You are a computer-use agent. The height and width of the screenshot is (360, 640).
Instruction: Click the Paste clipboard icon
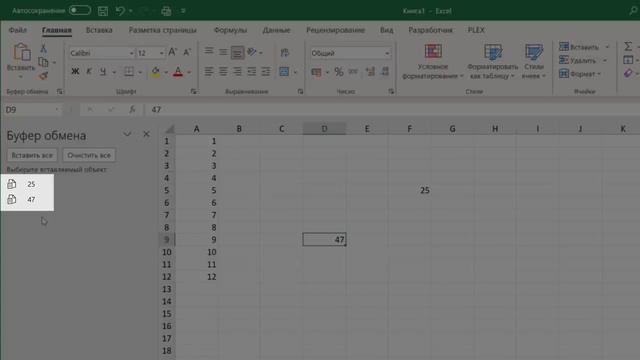21,52
